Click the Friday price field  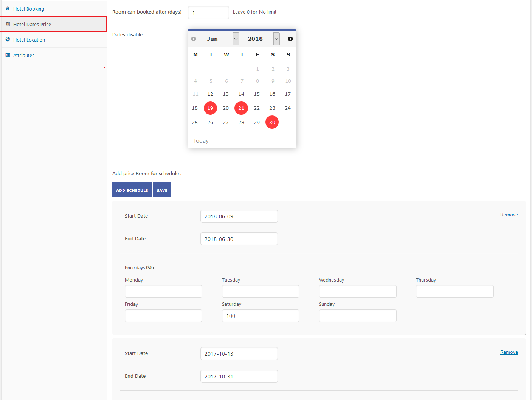(163, 316)
